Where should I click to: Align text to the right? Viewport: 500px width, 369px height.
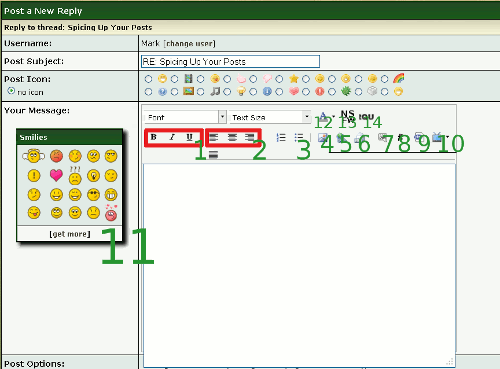click(x=249, y=137)
